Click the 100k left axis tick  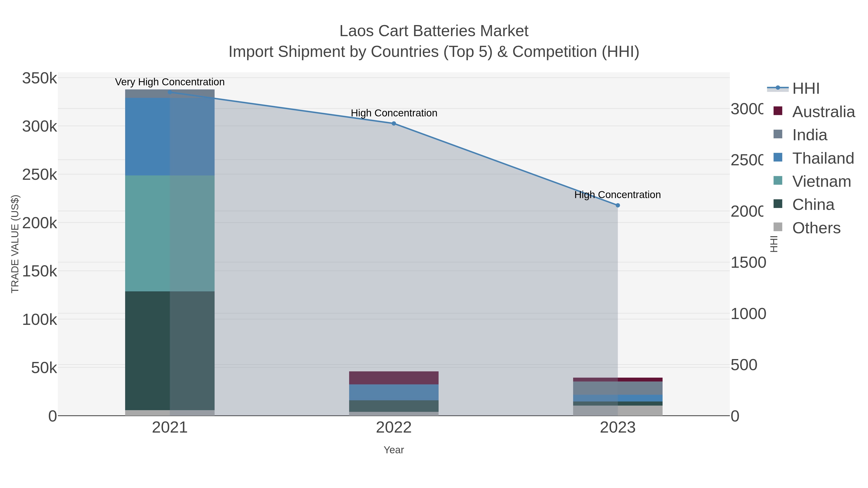click(40, 320)
